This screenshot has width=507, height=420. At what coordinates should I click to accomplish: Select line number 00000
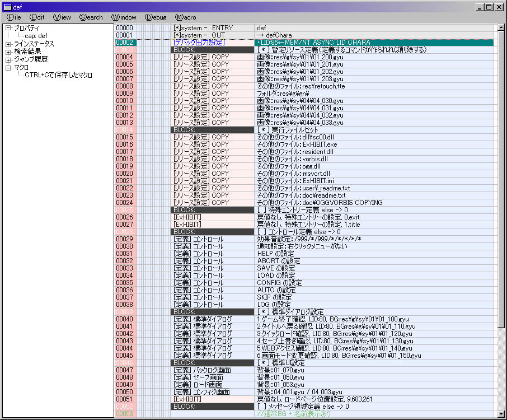click(x=124, y=28)
